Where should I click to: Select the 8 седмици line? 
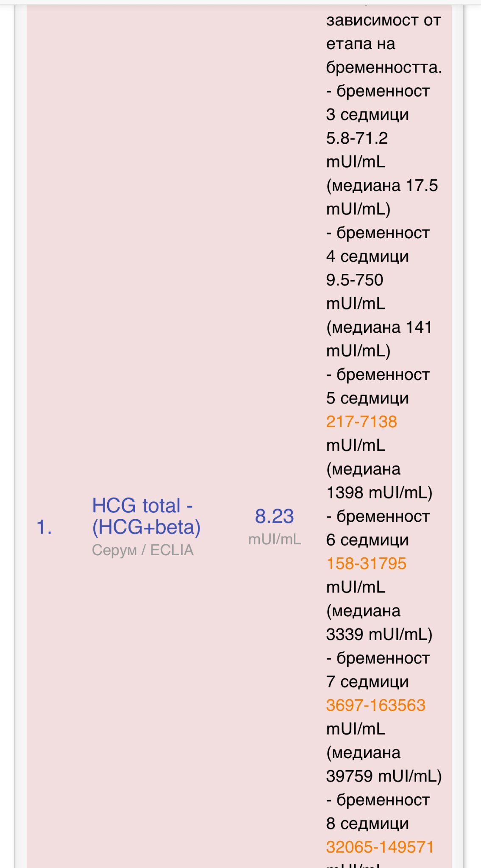pos(367,823)
